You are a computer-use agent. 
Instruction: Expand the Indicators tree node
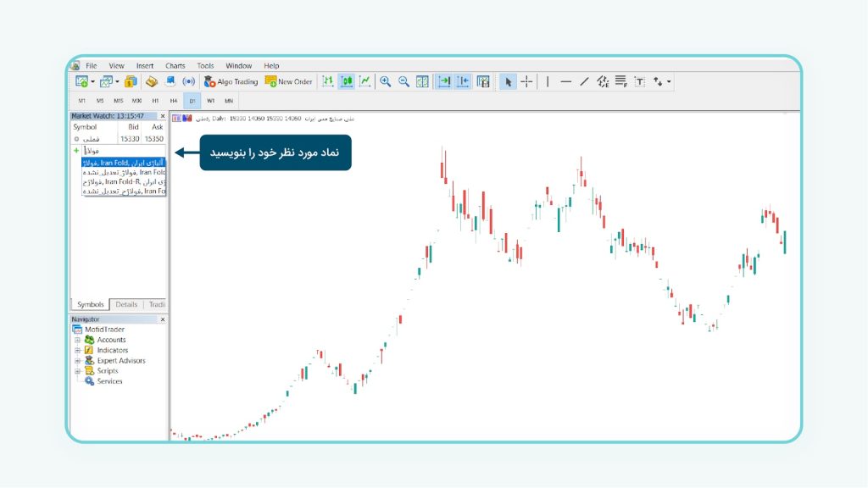point(78,350)
